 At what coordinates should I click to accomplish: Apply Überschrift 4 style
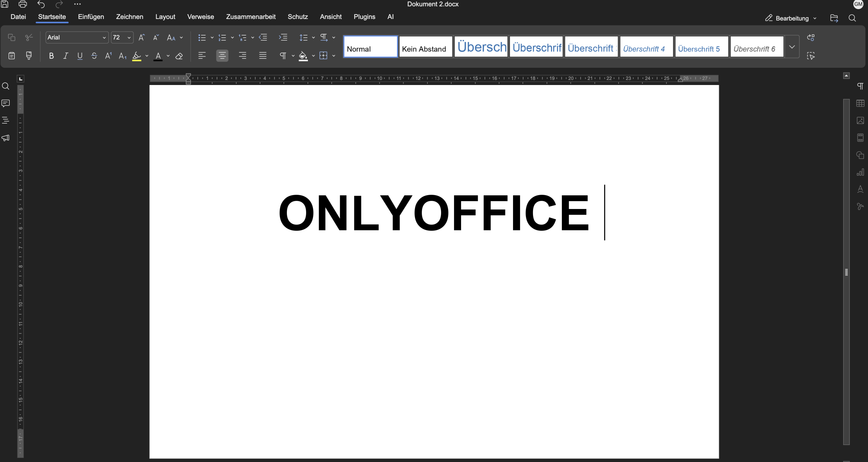(x=647, y=47)
